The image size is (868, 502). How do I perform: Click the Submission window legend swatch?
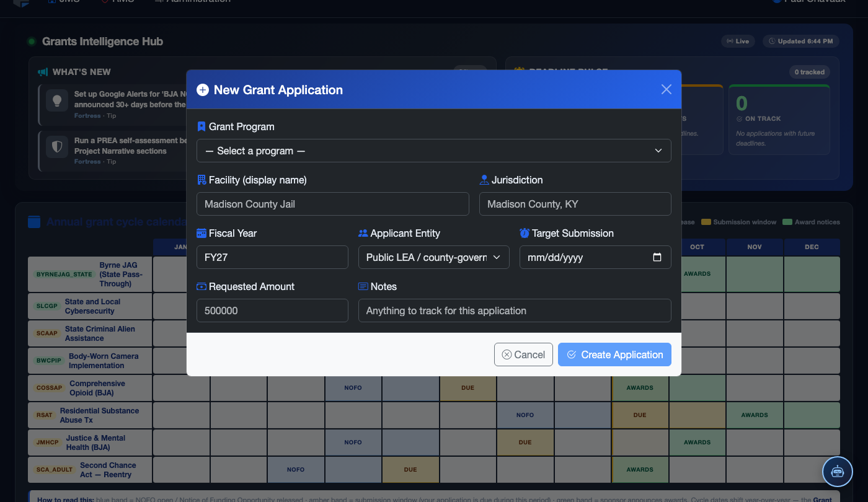[706, 222]
